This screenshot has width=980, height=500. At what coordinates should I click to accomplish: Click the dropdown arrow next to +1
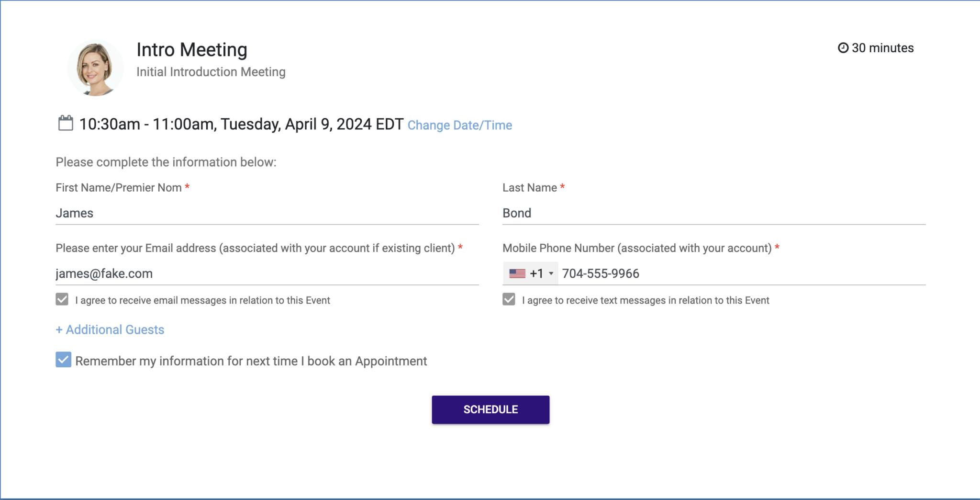coord(551,273)
